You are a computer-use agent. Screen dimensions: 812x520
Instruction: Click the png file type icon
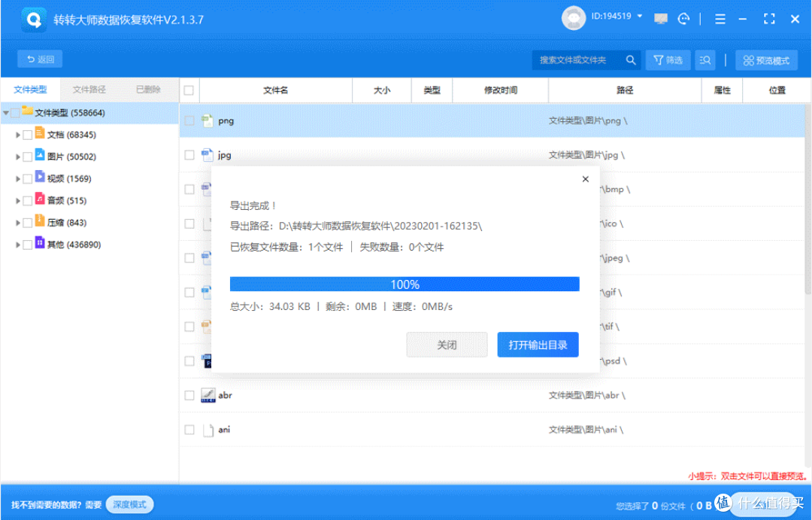point(208,121)
